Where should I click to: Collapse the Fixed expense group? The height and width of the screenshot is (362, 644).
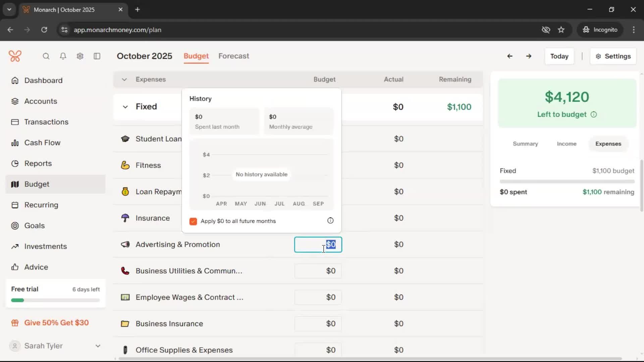(x=125, y=107)
